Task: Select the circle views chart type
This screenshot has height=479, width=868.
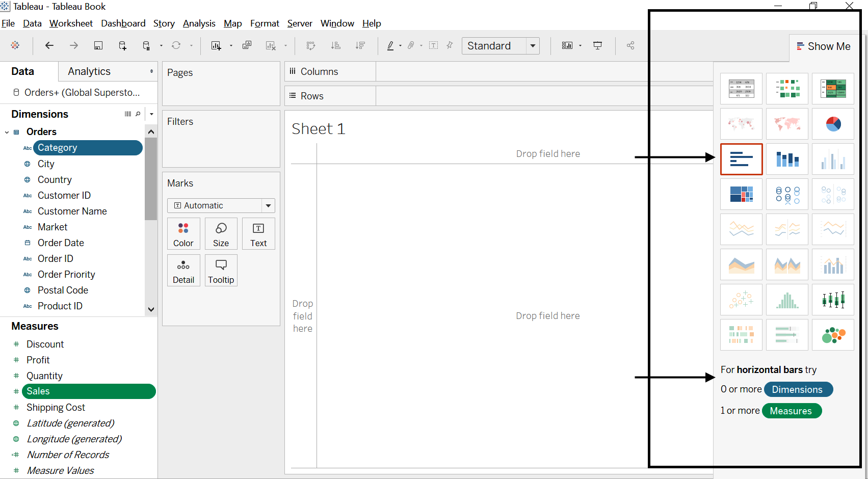Action: tap(787, 194)
